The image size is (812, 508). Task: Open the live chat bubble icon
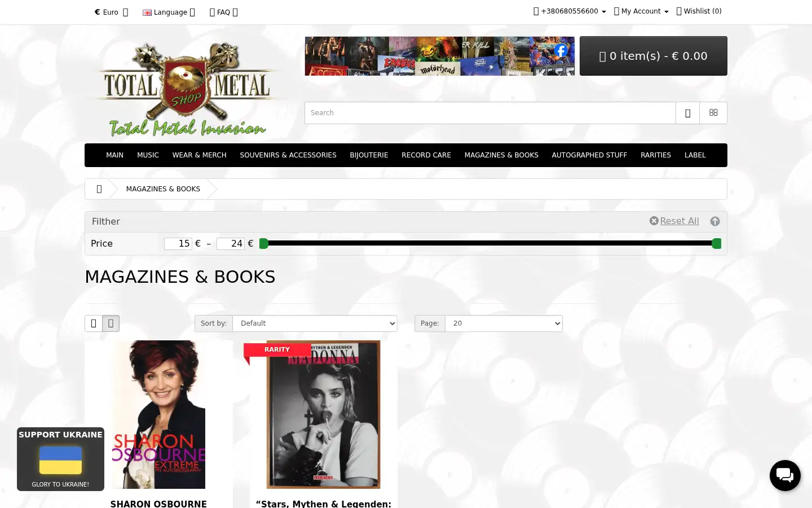[785, 475]
